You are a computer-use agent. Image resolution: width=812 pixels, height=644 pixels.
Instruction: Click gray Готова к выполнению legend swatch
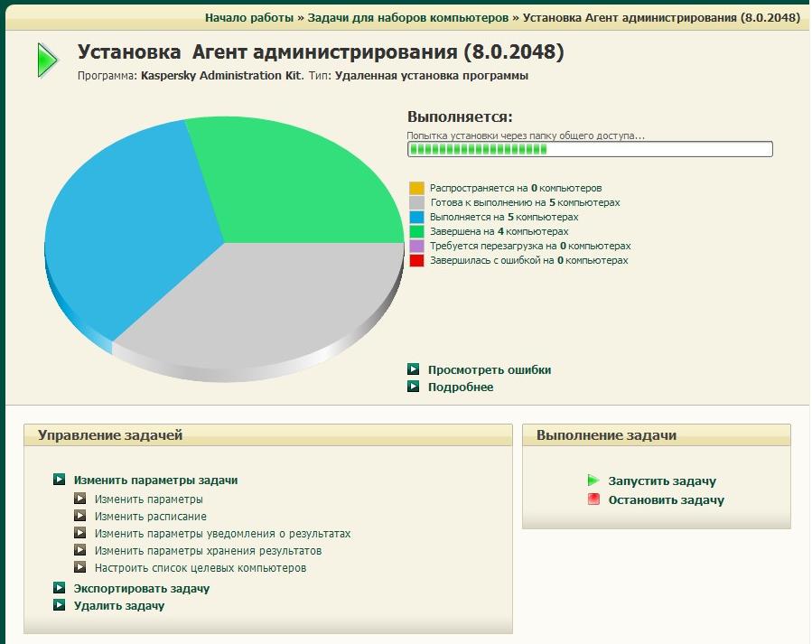coord(416,202)
